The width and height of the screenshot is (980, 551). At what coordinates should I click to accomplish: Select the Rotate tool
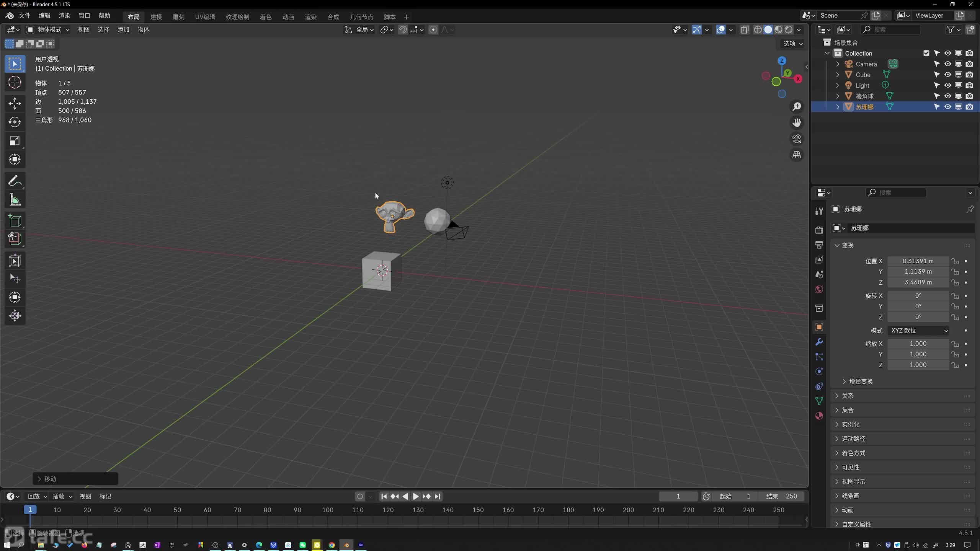[x=15, y=122]
